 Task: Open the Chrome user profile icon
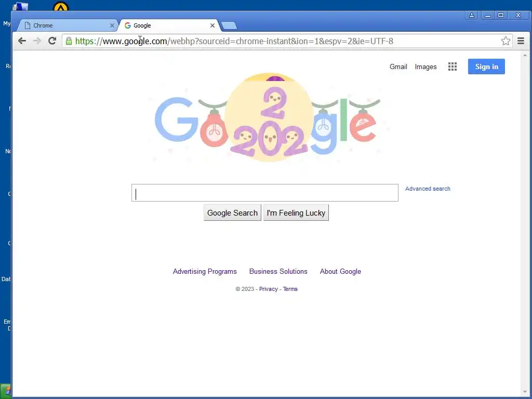click(472, 15)
